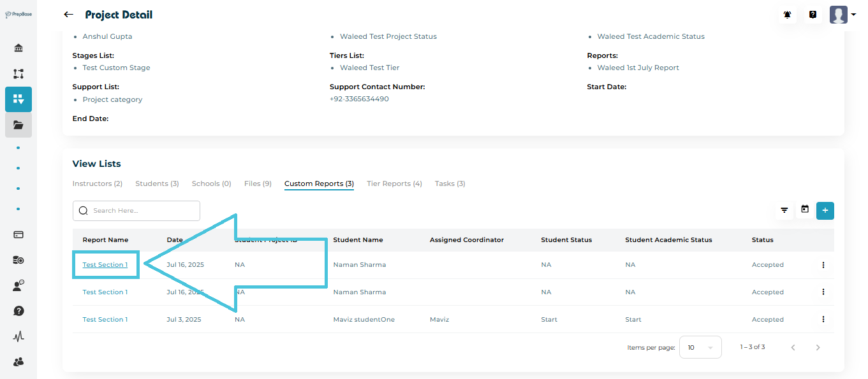Open Test Section 1 report dated Jul 3

point(105,320)
